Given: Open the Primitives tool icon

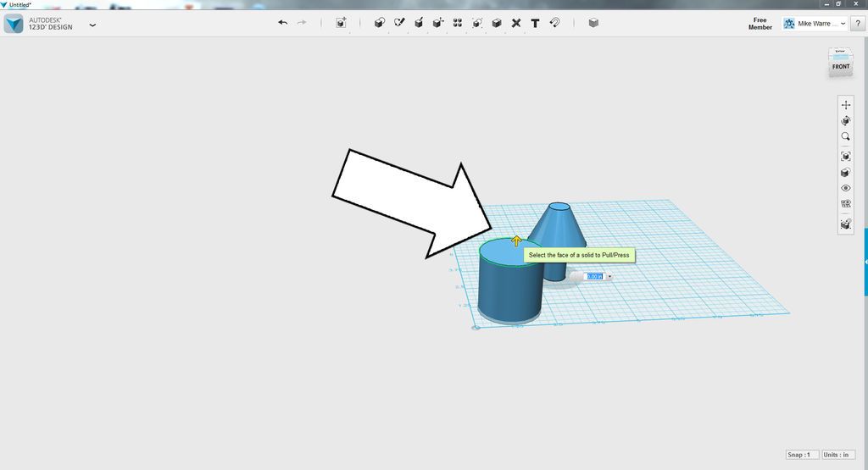Looking at the screenshot, I should tap(379, 23).
